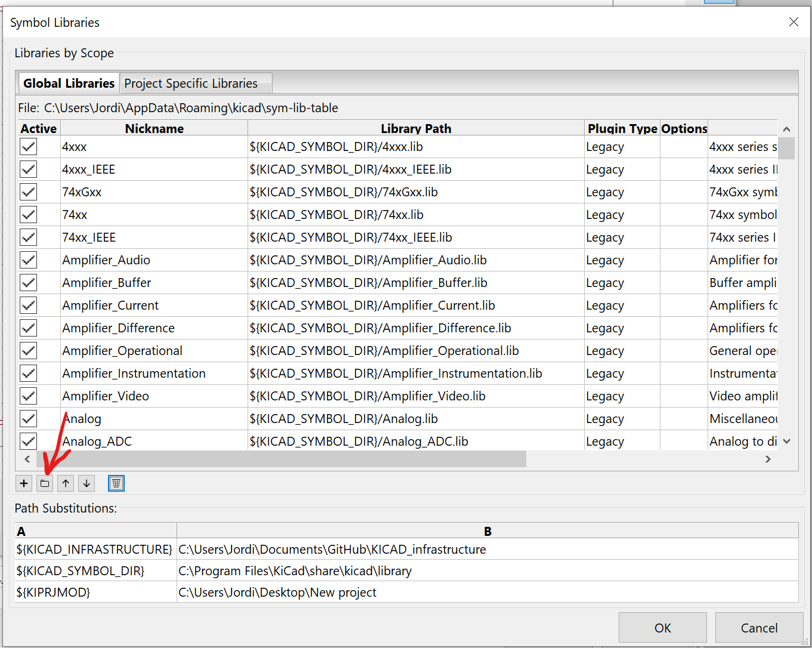Click the horizontal scrollbar thumb
812x648 pixels.
pos(281,459)
